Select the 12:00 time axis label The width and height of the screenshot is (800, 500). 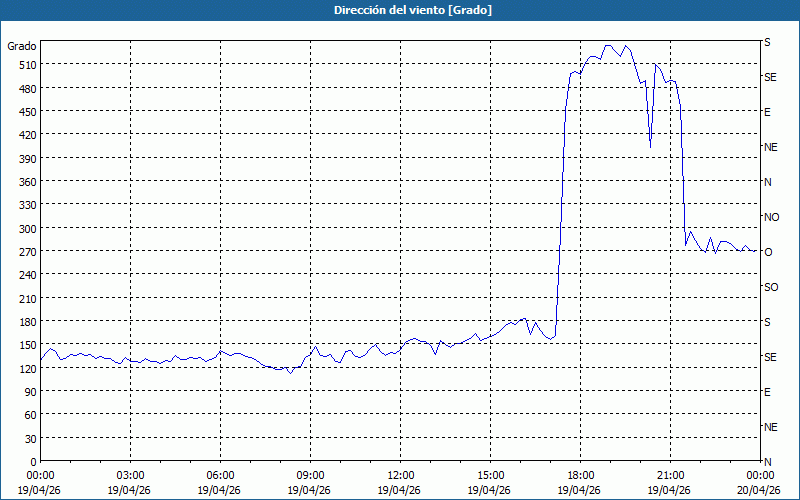coord(400,475)
